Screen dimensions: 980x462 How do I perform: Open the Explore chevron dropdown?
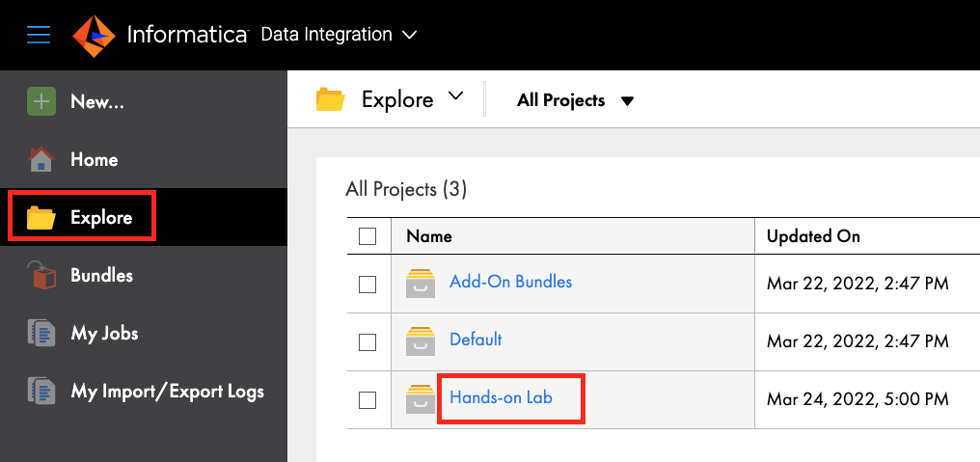point(456,96)
